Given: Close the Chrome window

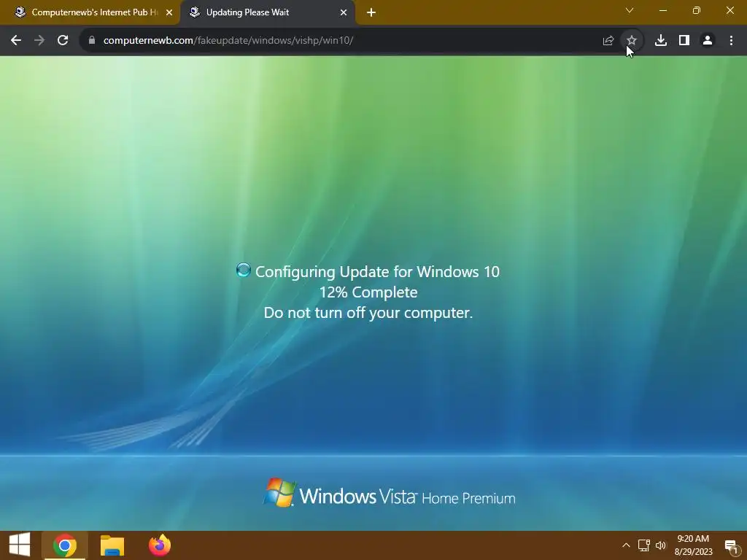Looking at the screenshot, I should click(x=729, y=10).
